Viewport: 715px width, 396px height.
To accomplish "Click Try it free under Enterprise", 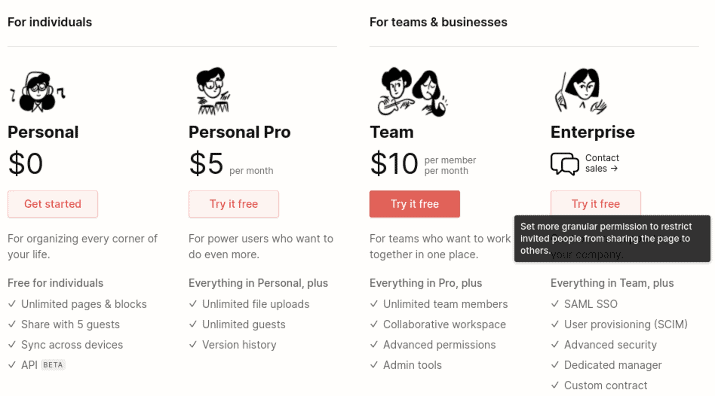I will point(596,203).
